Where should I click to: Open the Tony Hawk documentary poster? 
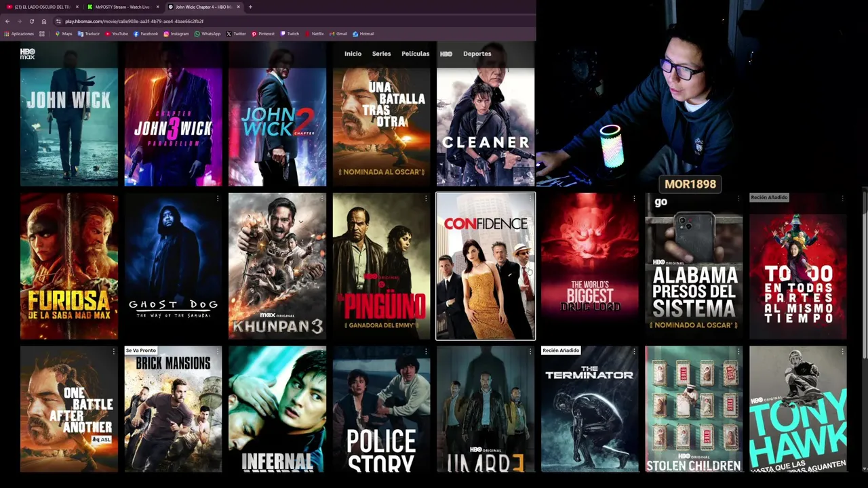click(798, 409)
